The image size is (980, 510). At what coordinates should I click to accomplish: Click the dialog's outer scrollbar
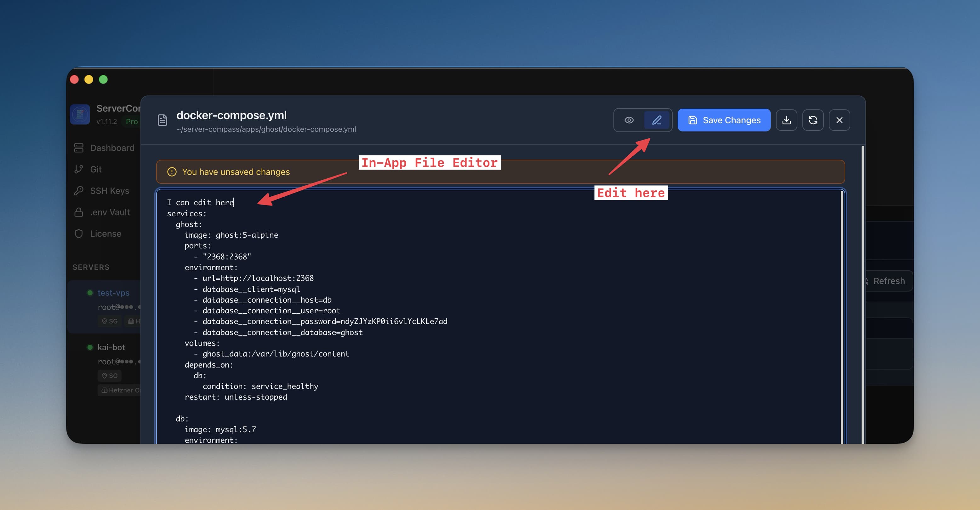(863, 294)
